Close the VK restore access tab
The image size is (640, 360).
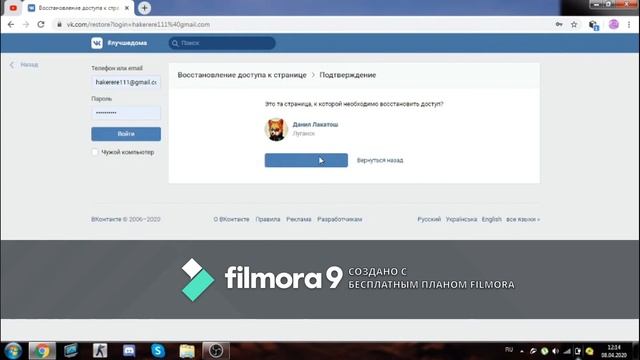pyautogui.click(x=127, y=8)
